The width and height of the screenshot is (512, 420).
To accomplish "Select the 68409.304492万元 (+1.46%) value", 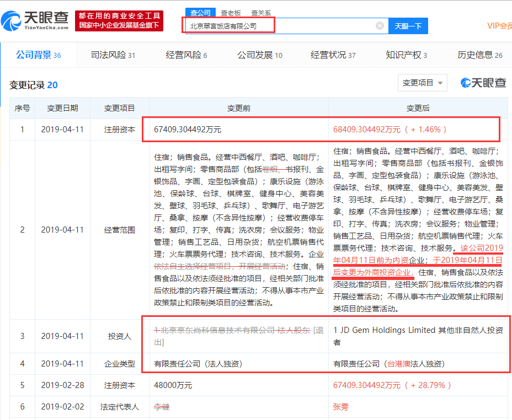I will [x=390, y=130].
